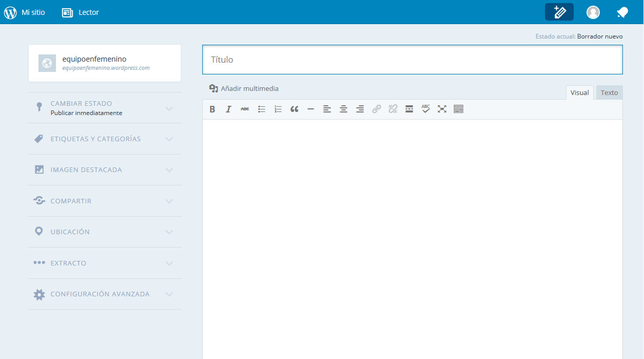The height and width of the screenshot is (359, 644).
Task: Apply italic formatting
Action: tap(229, 109)
